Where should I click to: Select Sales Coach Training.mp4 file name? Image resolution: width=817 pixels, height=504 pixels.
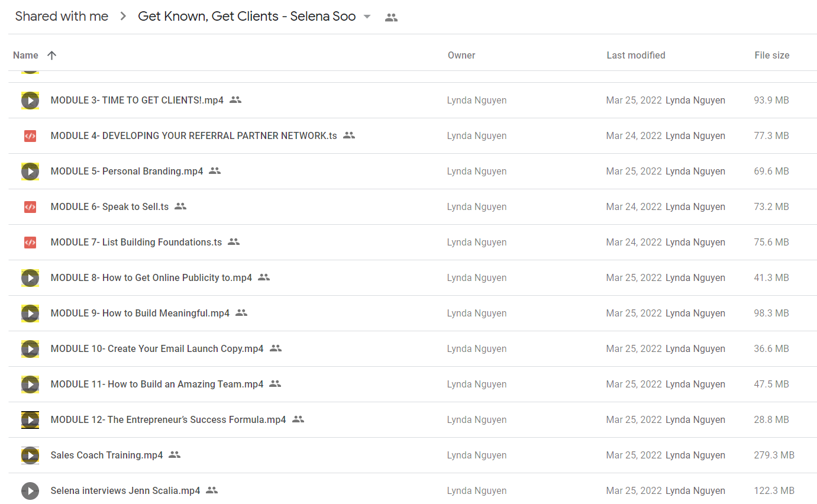coord(107,455)
